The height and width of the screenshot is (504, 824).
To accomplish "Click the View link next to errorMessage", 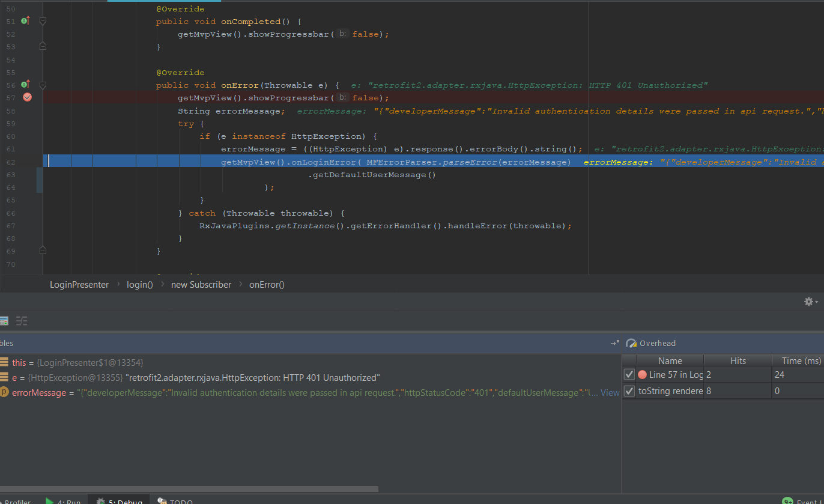I will [610, 392].
